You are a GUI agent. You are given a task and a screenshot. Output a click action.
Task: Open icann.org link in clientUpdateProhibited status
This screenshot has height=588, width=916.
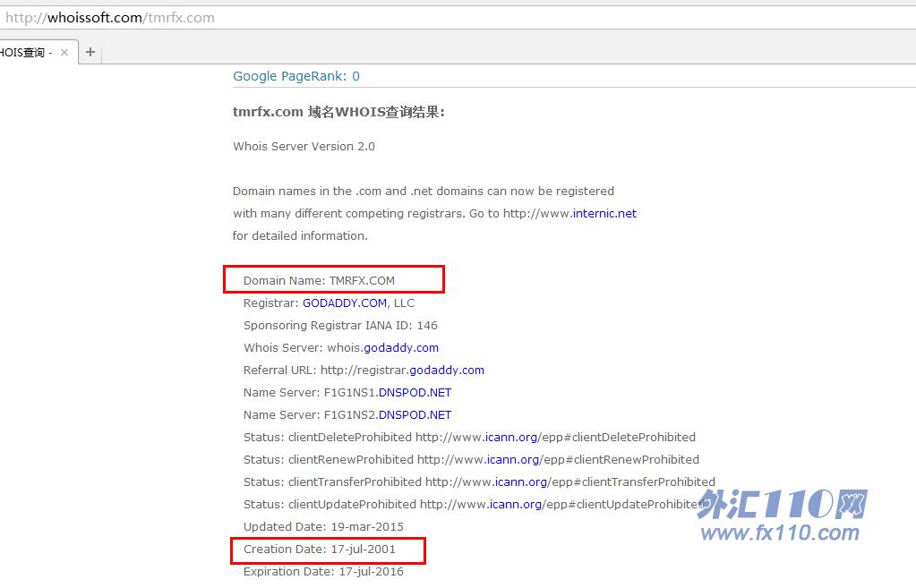[x=515, y=505]
